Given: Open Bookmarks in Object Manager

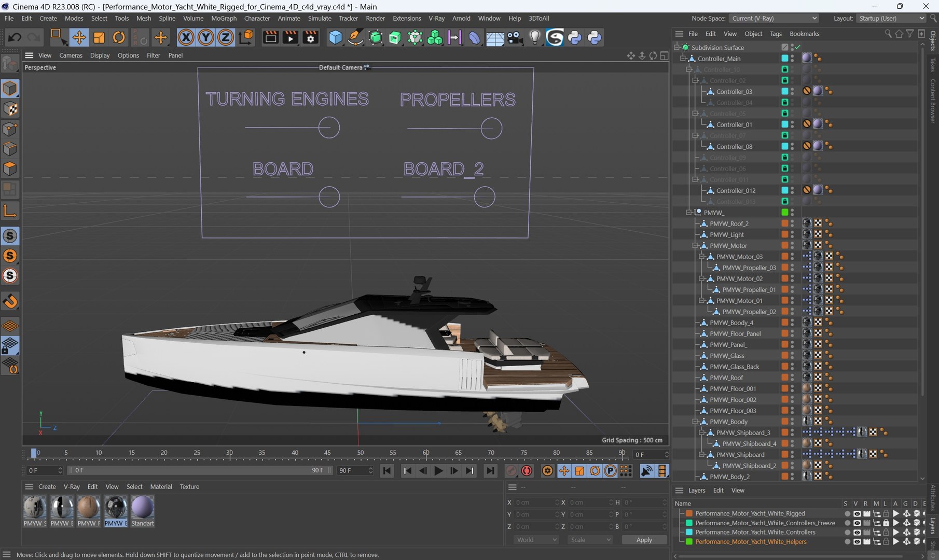Looking at the screenshot, I should pos(804,34).
